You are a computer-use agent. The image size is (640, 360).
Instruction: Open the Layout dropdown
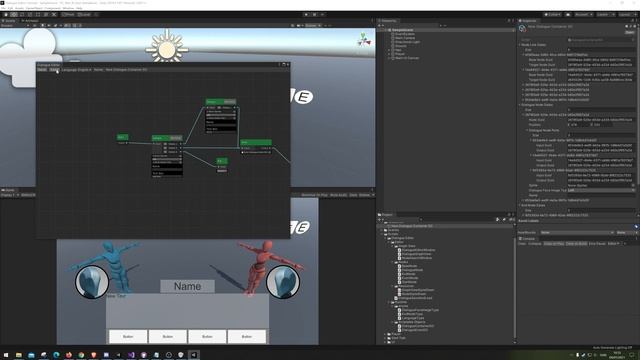(x=627, y=14)
